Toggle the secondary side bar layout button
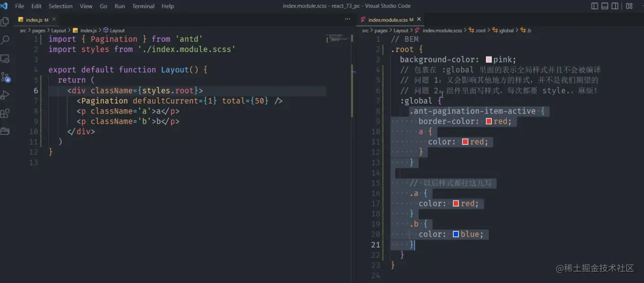This screenshot has height=283, width=644. (x=615, y=6)
